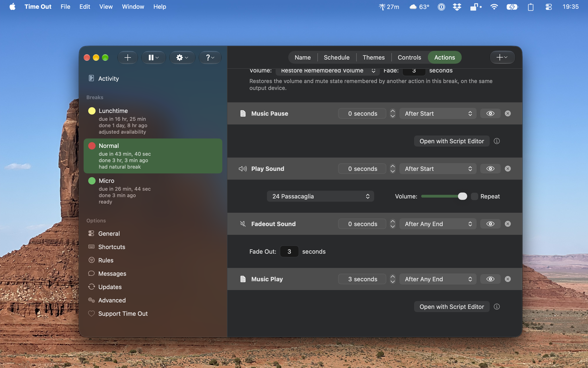Screen dimensions: 588x368
Task: Open Dropbox in the menu bar
Action: click(x=457, y=7)
